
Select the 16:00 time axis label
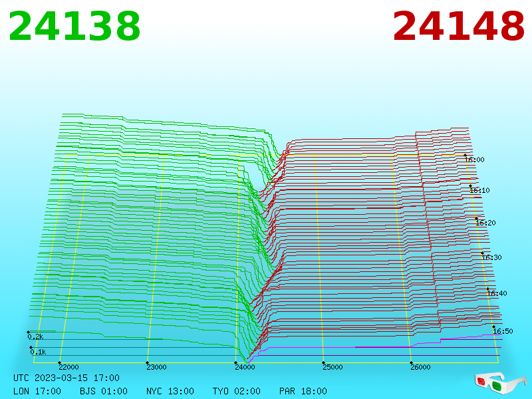tap(475, 160)
